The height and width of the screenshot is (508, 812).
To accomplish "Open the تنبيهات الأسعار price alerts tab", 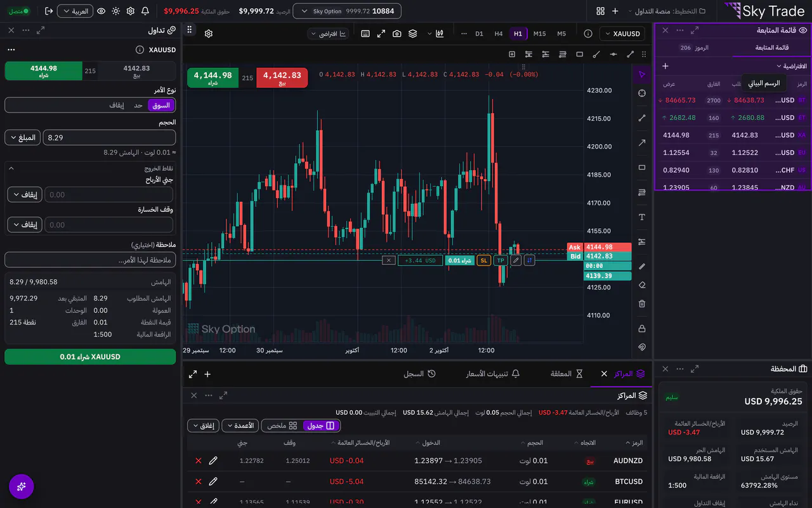I will (493, 374).
